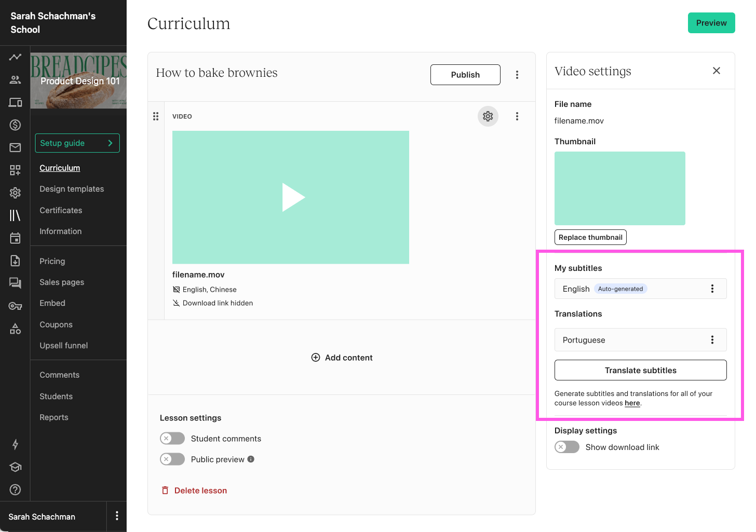Open the sales dollar icon in the sidebar

pos(15,125)
